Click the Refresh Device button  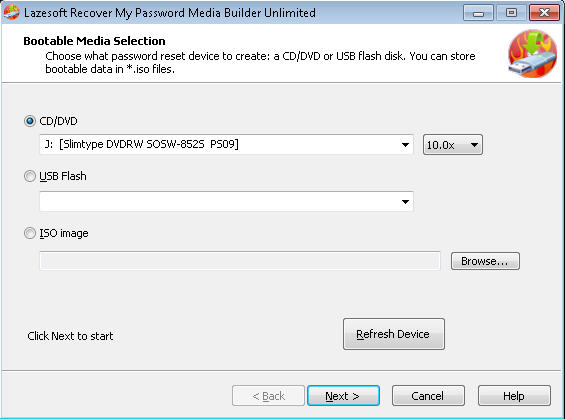click(394, 334)
